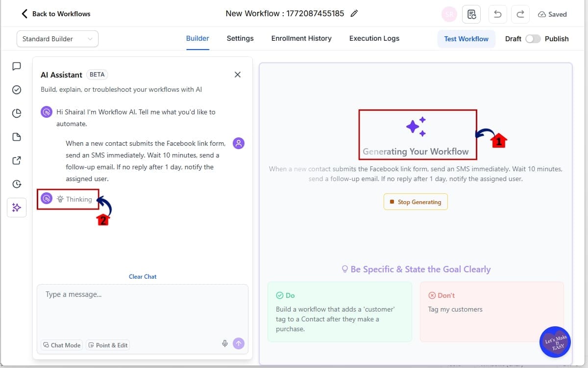Select the checkmark icon on the sidebar
This screenshot has height=368, width=588.
click(17, 90)
